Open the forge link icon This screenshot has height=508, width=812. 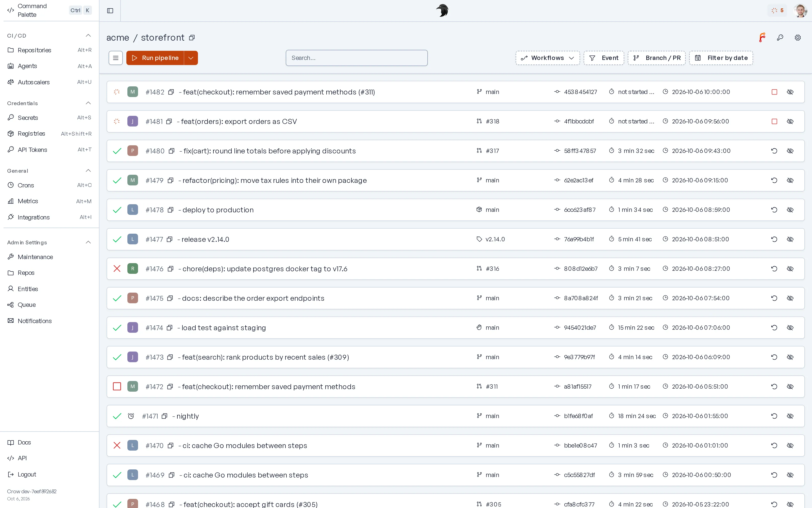point(762,38)
